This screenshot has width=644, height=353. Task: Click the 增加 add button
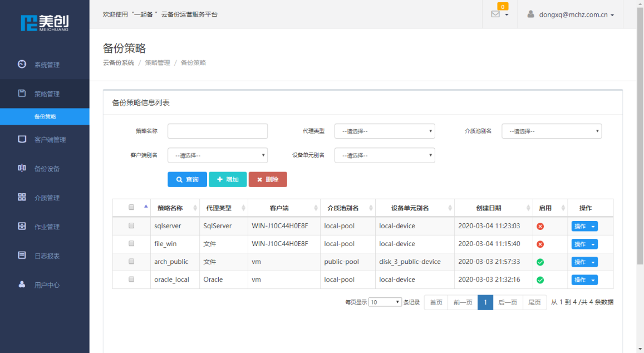pyautogui.click(x=228, y=180)
